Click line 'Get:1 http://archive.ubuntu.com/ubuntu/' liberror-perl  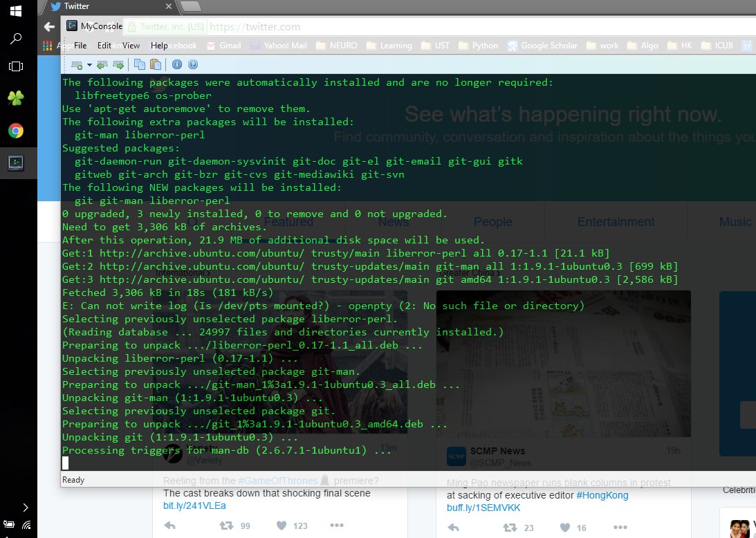point(335,253)
